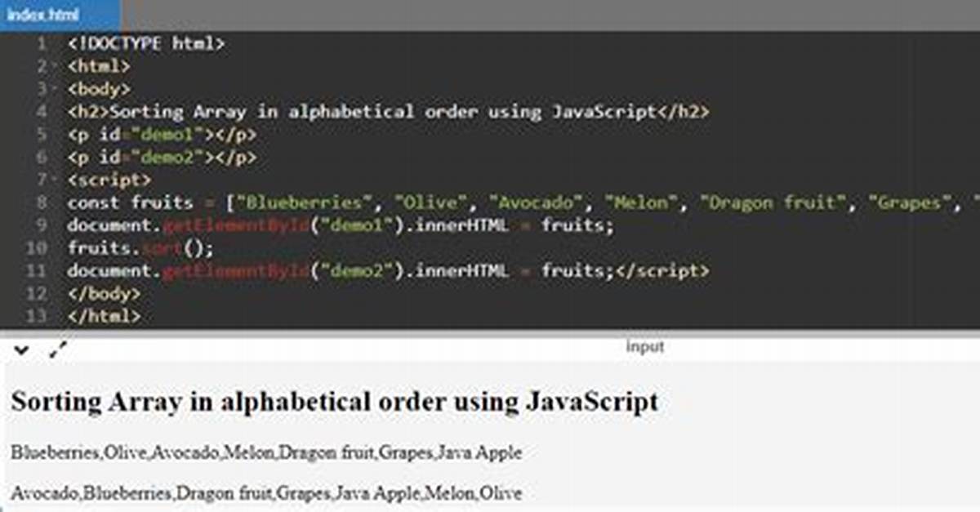Click the const fruits array declaration line

523,203
